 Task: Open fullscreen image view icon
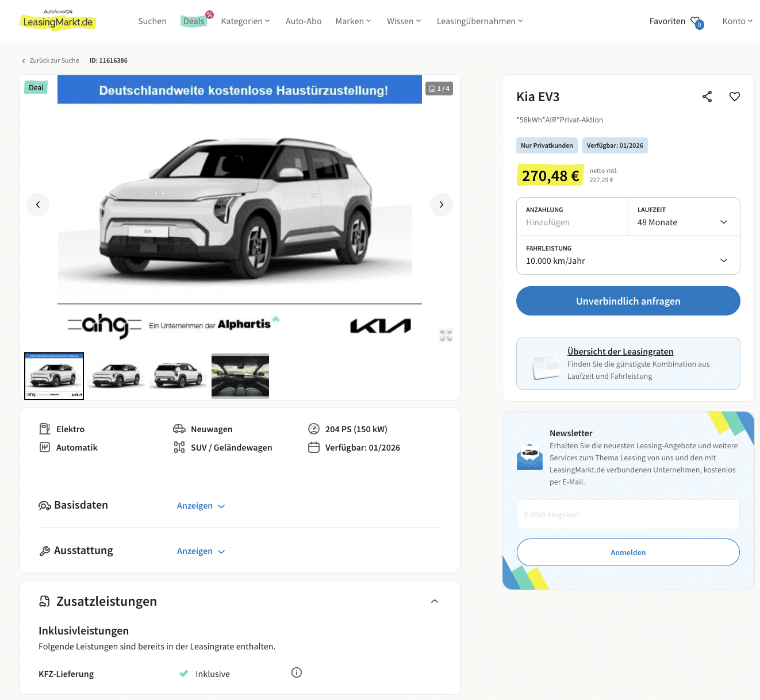(446, 334)
